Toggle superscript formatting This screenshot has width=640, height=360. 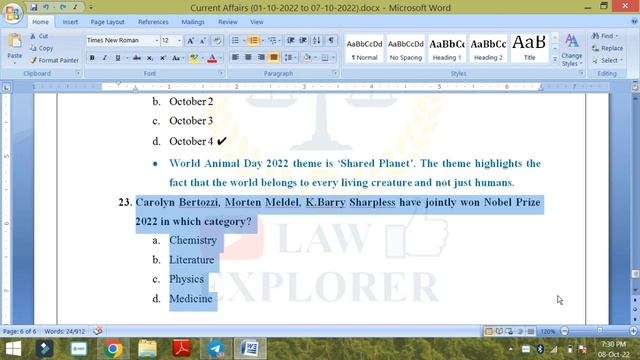pos(162,58)
